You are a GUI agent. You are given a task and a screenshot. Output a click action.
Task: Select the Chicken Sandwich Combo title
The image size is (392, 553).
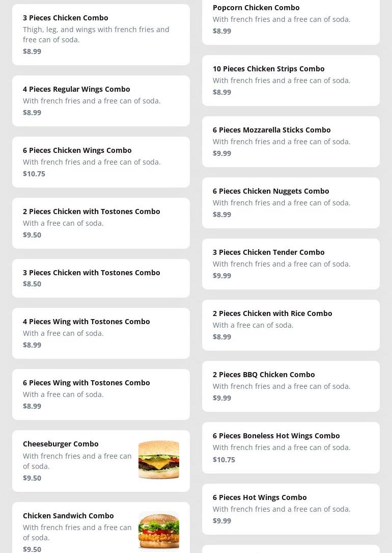click(x=68, y=516)
